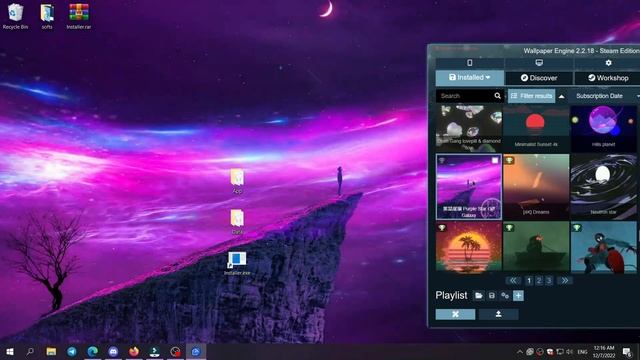Save the current playlist
Viewport: 640px width, 360px height.
492,296
